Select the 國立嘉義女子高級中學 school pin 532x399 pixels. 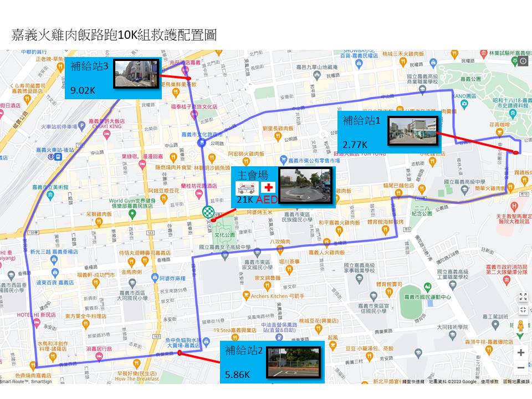[224, 256]
